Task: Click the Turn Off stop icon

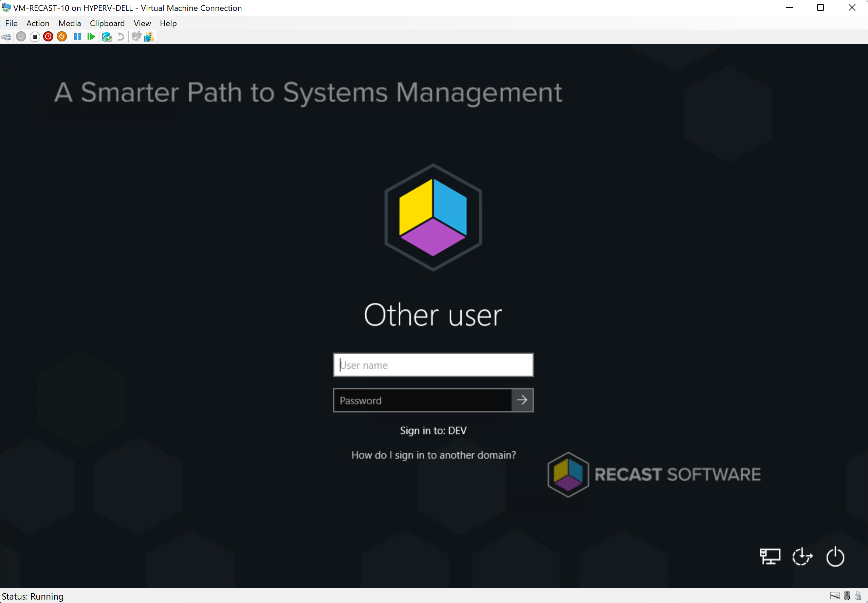Action: click(35, 37)
